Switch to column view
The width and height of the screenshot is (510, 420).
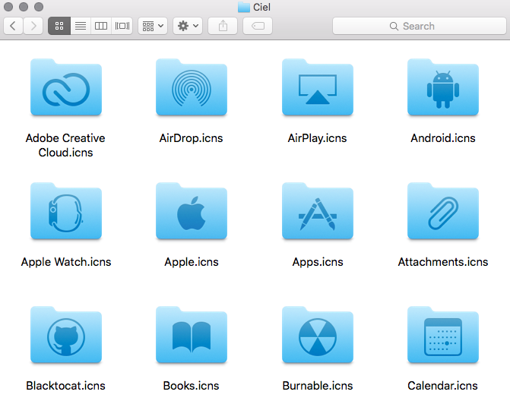coord(101,26)
